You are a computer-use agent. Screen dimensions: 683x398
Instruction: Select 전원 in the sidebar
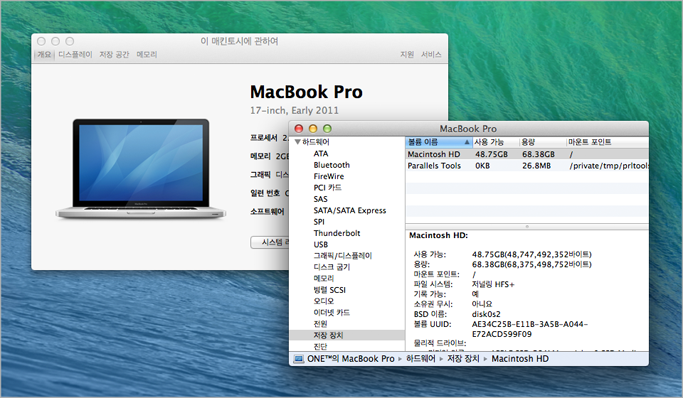click(x=320, y=324)
